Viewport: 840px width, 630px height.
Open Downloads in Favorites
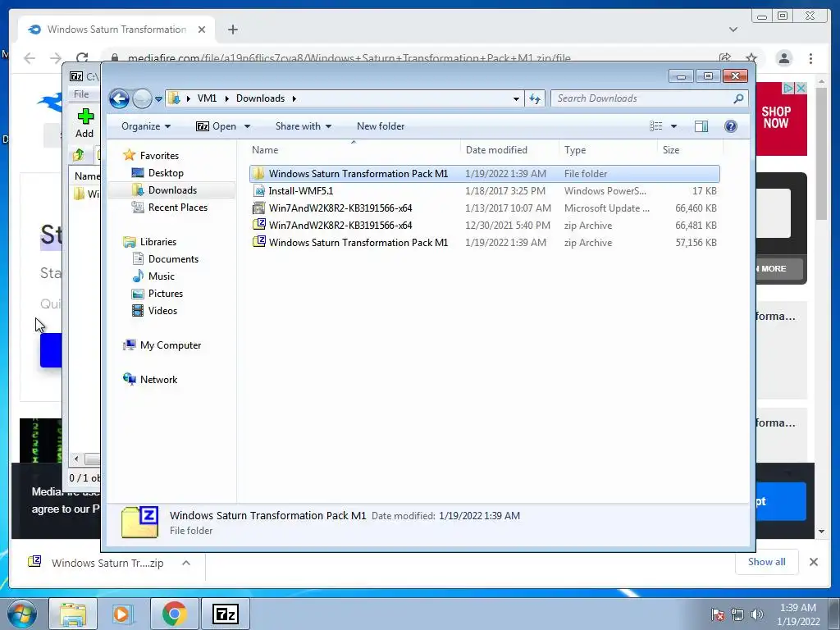(172, 190)
